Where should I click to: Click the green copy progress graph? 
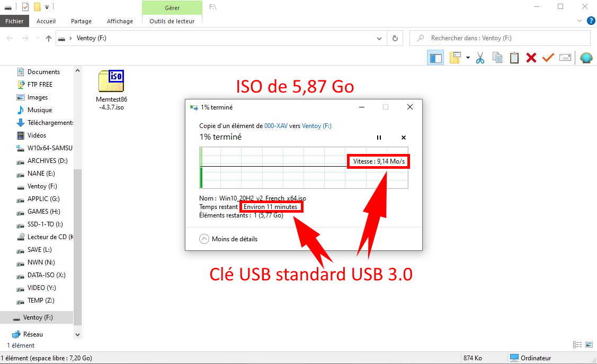[304, 168]
